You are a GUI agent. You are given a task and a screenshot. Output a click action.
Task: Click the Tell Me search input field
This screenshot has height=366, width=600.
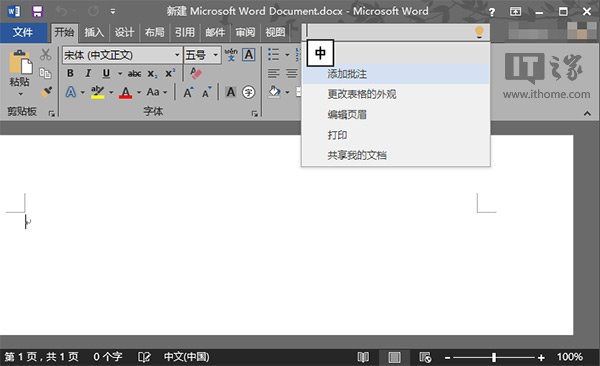coord(389,32)
